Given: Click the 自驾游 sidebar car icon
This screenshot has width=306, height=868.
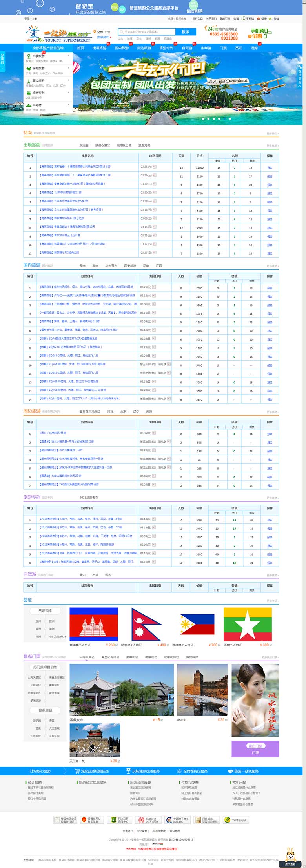Looking at the screenshot, I should click(x=29, y=105).
